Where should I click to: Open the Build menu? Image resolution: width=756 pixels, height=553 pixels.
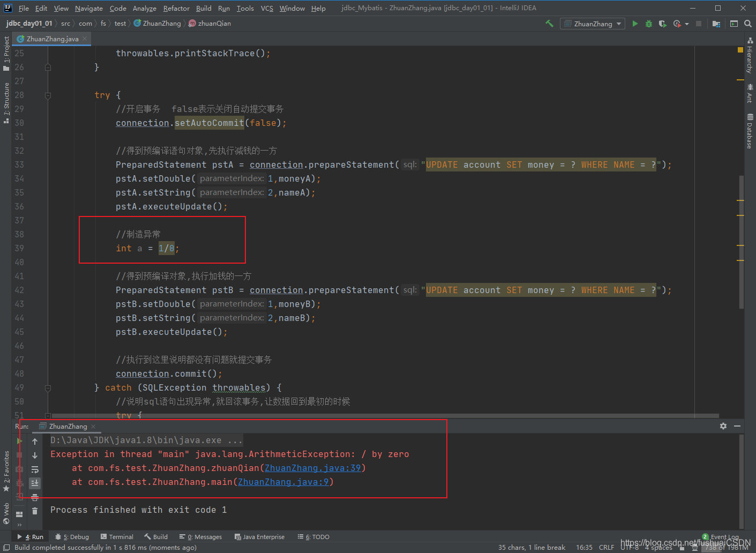pyautogui.click(x=204, y=8)
